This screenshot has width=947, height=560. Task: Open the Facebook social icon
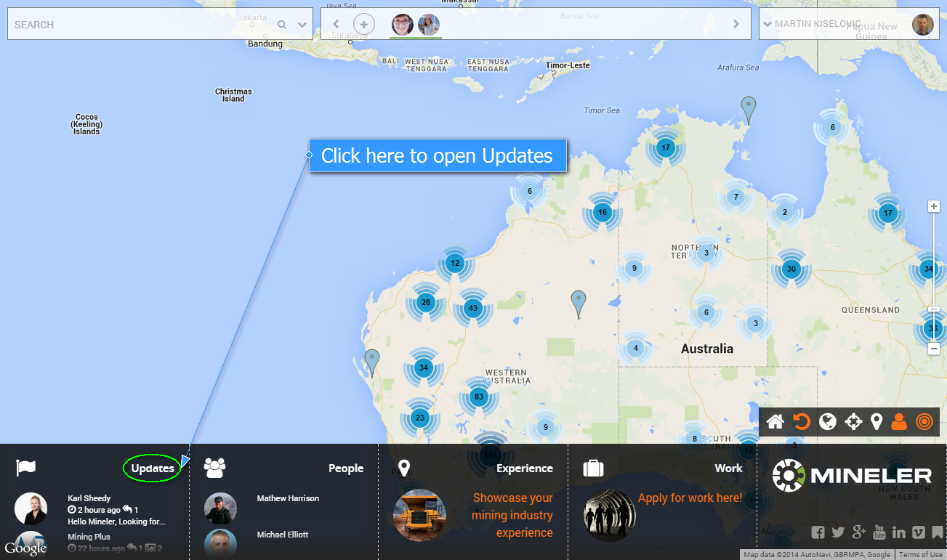(818, 532)
